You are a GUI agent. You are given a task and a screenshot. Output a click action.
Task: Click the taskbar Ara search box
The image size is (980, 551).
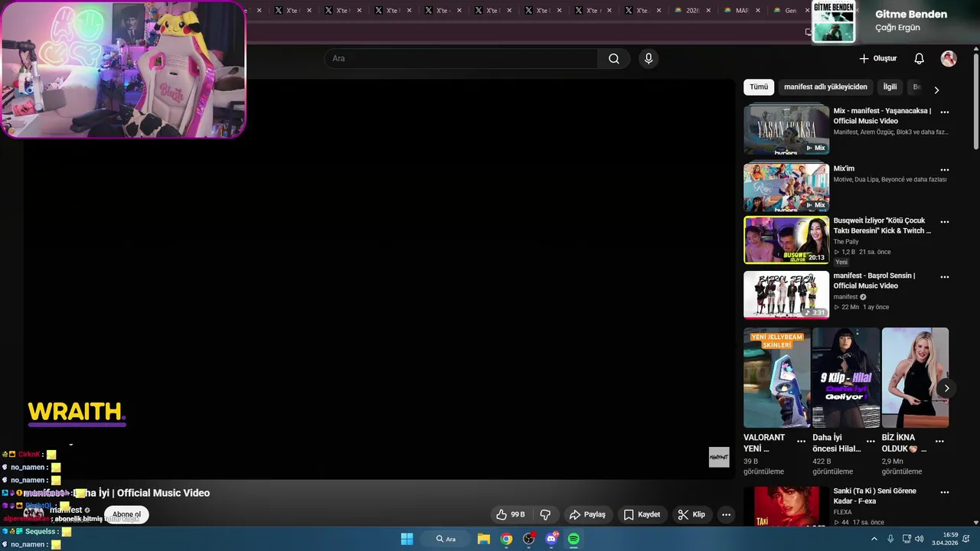[x=446, y=539]
